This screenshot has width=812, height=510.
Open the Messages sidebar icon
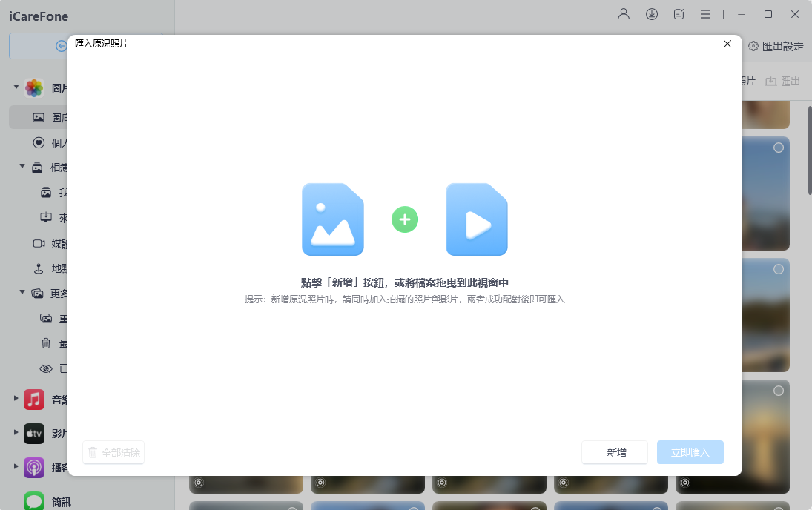[33, 502]
